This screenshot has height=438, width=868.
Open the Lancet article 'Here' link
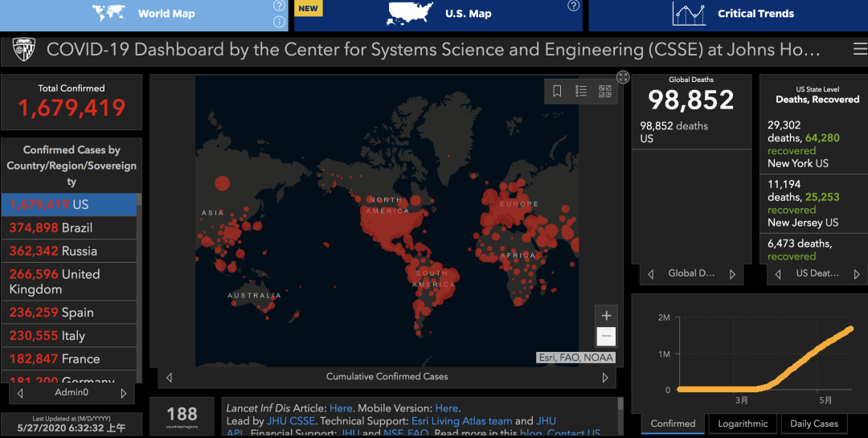[x=341, y=408]
